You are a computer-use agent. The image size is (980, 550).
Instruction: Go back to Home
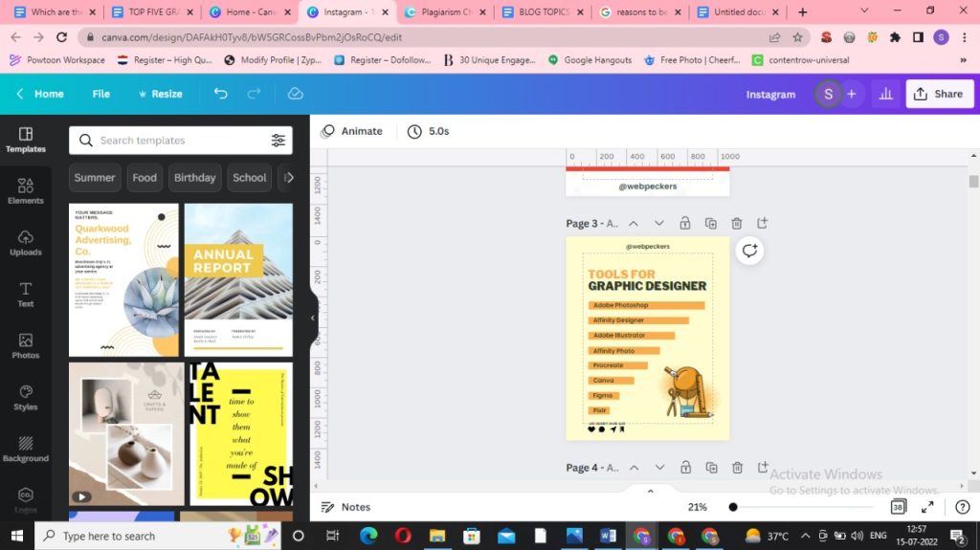click(x=40, y=94)
